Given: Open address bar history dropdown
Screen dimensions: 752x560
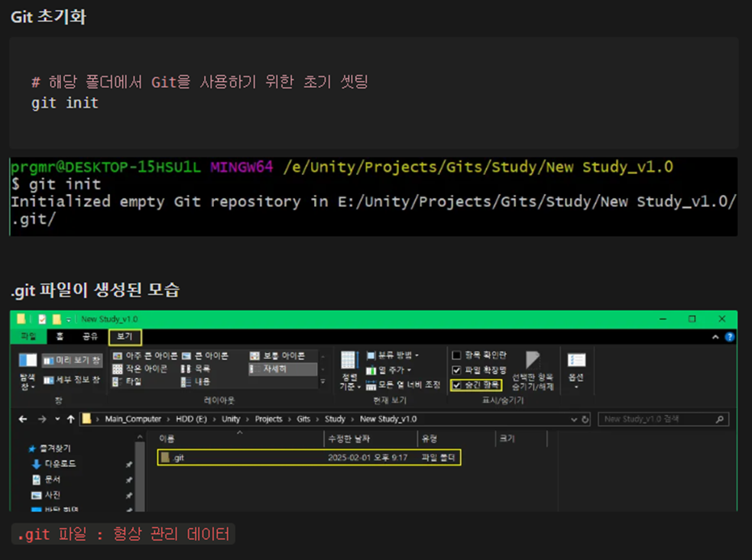Looking at the screenshot, I should pyautogui.click(x=574, y=419).
